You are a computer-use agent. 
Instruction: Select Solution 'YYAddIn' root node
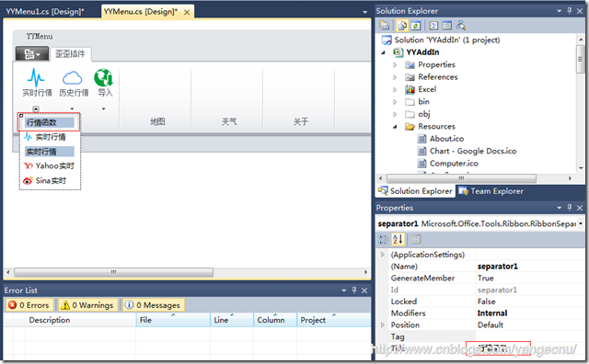(447, 40)
